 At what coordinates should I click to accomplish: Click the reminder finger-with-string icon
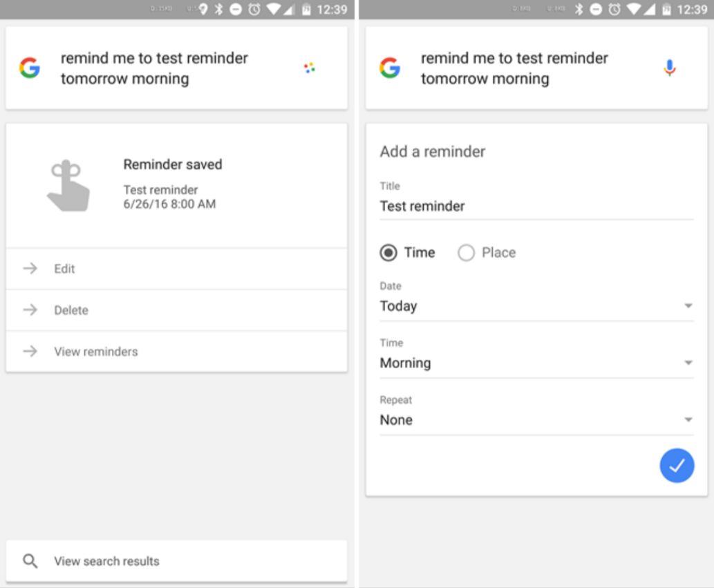(68, 186)
